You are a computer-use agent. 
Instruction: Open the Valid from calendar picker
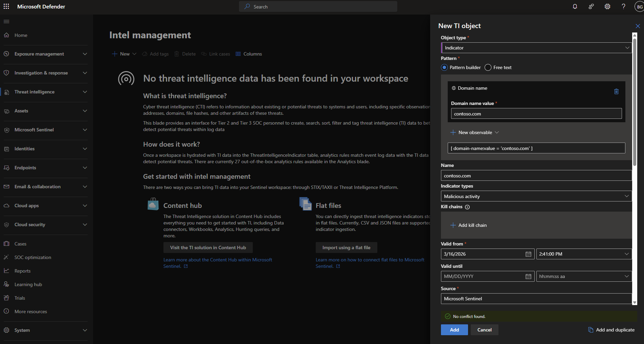pyautogui.click(x=528, y=254)
